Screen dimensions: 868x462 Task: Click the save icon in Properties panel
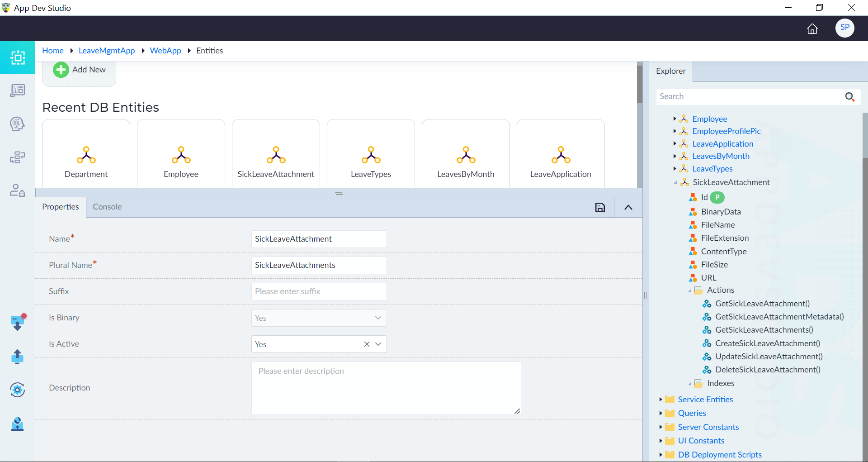[x=600, y=207]
